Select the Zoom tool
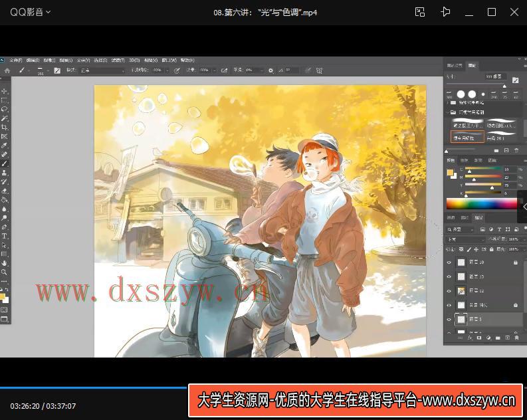 pyautogui.click(x=5, y=272)
